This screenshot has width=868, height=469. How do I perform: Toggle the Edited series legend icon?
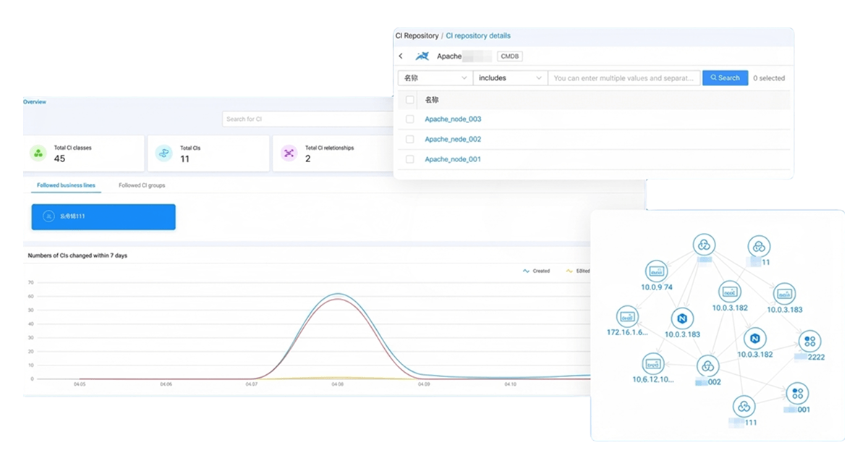pos(569,271)
